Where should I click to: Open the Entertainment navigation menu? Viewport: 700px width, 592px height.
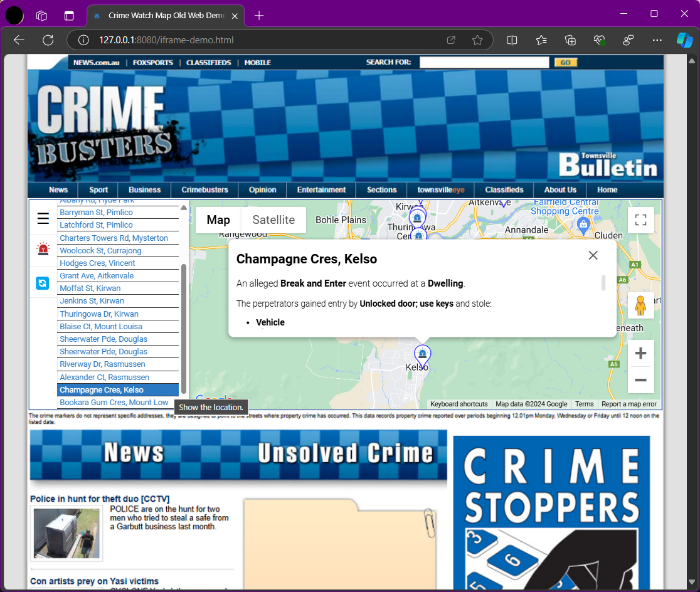(x=321, y=190)
